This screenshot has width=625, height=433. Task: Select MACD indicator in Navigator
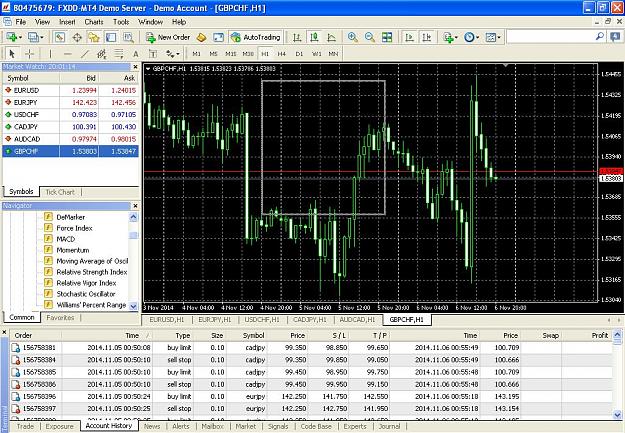click(66, 239)
